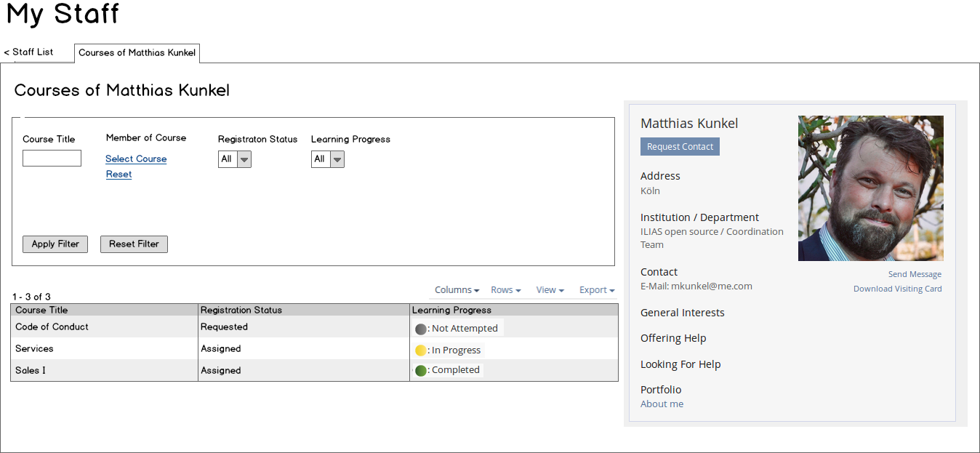Click the yellow In Progress status icon
980x453 pixels.
coord(420,350)
